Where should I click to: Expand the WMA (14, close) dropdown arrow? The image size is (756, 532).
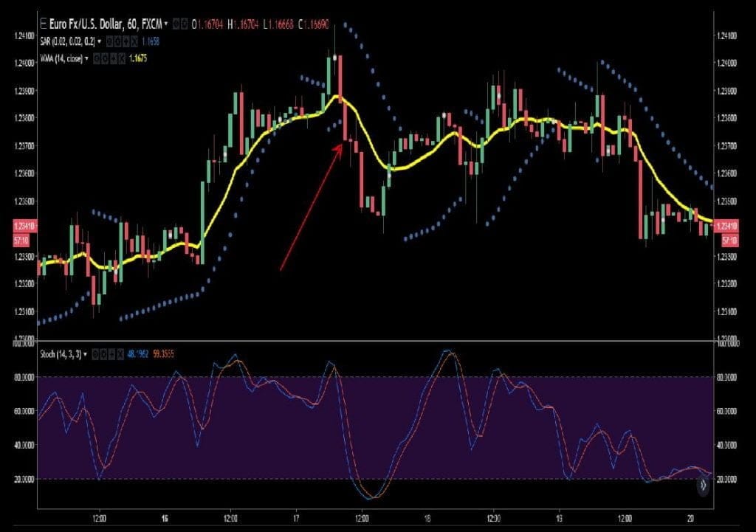point(86,58)
